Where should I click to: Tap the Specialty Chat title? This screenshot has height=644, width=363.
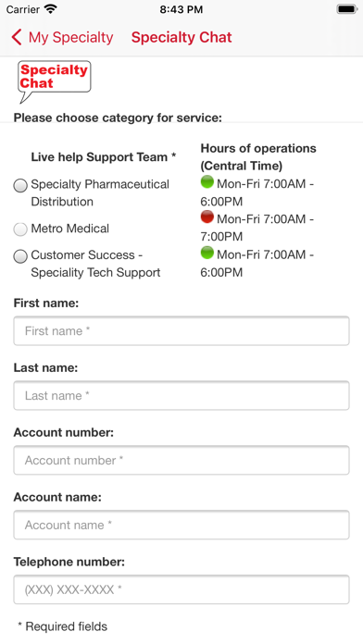tap(181, 37)
